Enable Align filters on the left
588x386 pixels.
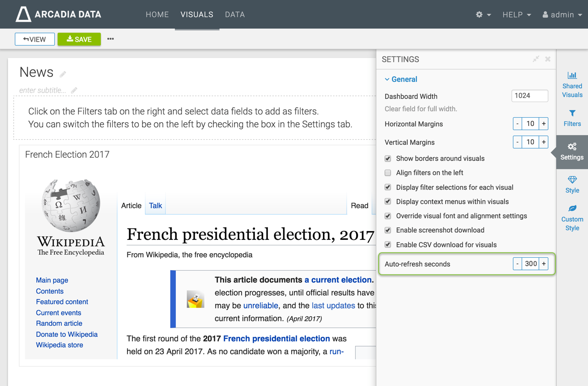click(x=388, y=173)
